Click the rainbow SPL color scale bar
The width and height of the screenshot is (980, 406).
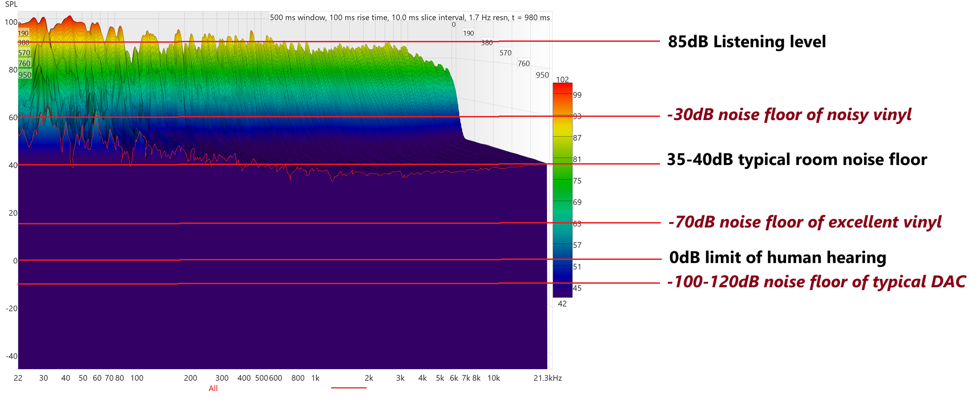[562, 190]
